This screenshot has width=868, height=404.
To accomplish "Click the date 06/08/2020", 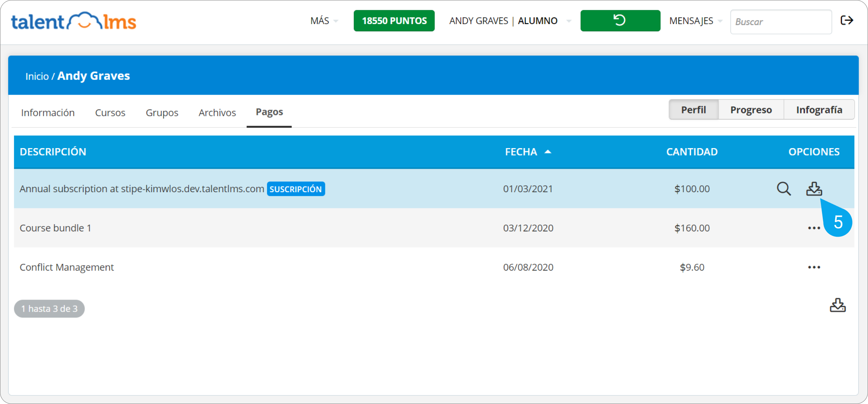I will coord(528,267).
